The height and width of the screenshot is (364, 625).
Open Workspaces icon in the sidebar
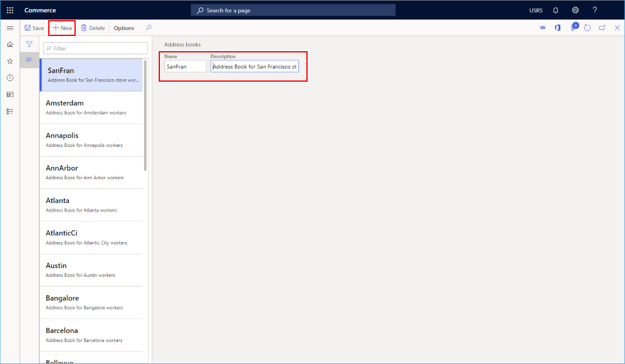point(9,94)
